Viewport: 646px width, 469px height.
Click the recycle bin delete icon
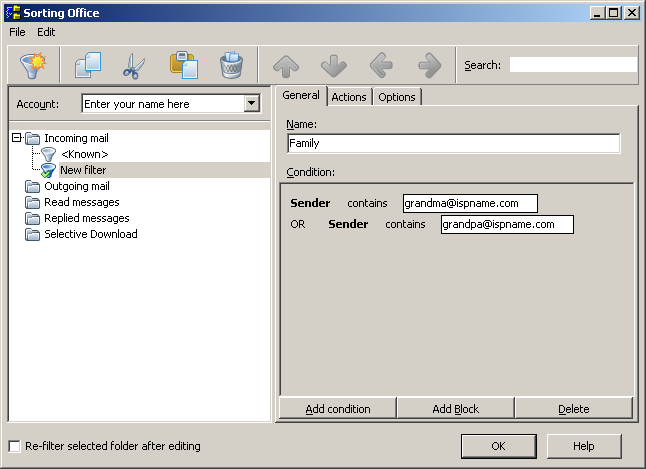click(231, 66)
